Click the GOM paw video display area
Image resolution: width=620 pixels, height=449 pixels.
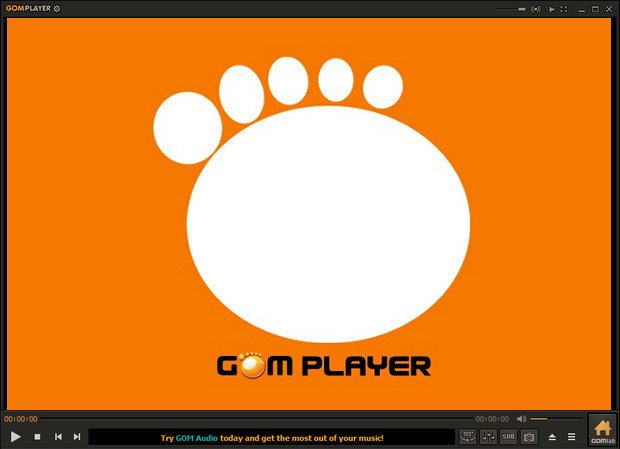(x=309, y=213)
